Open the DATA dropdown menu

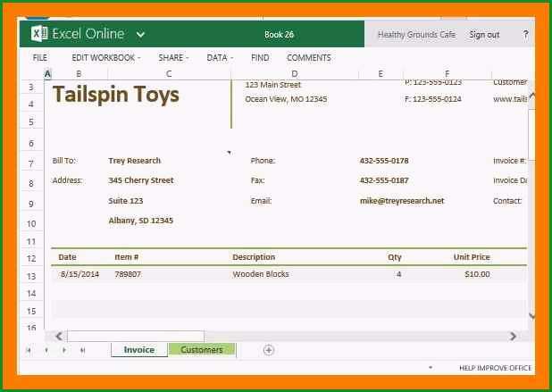pyautogui.click(x=220, y=58)
